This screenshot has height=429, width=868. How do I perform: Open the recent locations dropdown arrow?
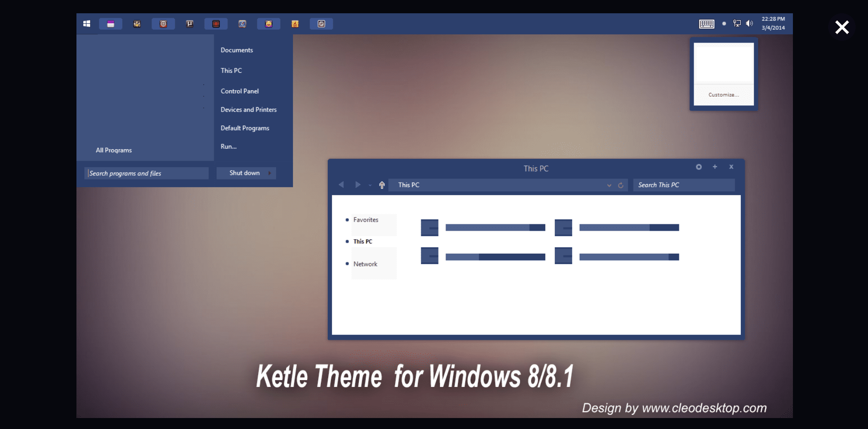tap(370, 185)
